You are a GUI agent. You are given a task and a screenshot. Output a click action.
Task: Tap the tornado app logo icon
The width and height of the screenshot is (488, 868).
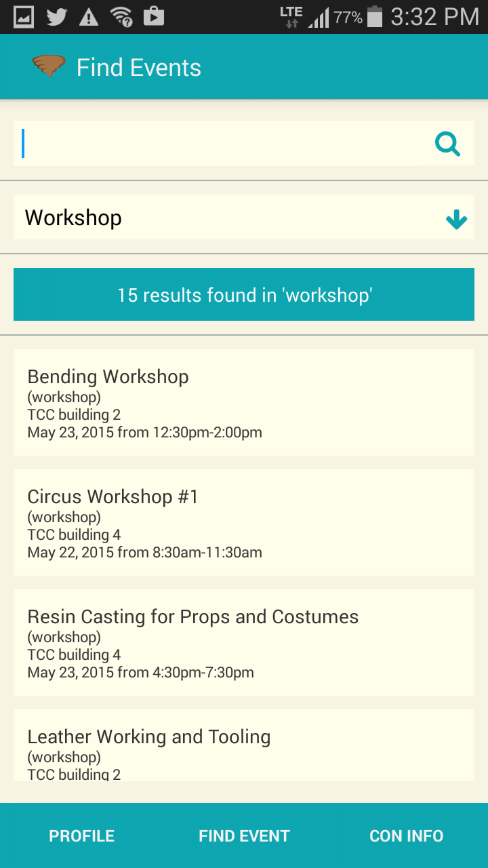point(49,66)
